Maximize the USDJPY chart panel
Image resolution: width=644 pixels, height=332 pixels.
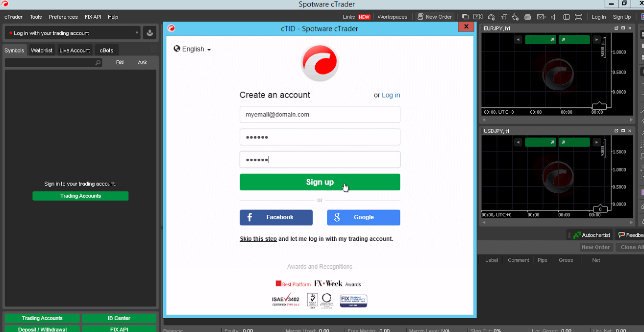623,131
